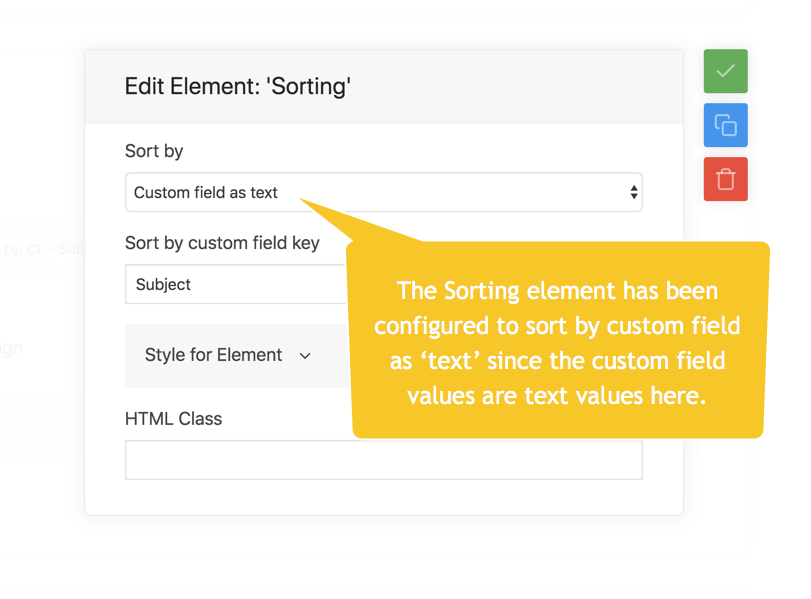811x599 pixels.
Task: Click the faded 'by: CF - Sub' background text
Action: click(x=43, y=248)
